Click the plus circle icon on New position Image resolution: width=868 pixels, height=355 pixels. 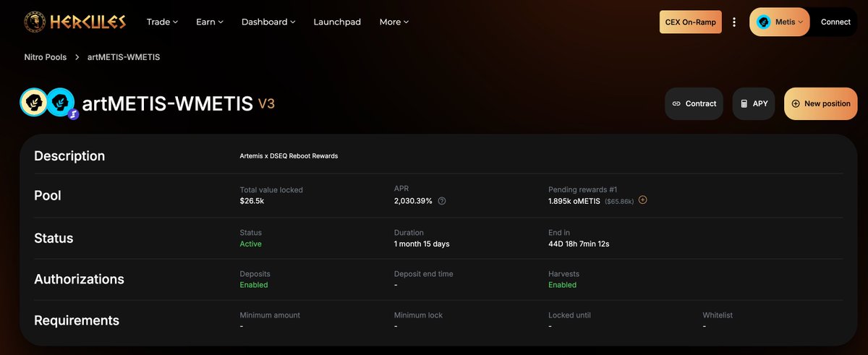(x=796, y=103)
